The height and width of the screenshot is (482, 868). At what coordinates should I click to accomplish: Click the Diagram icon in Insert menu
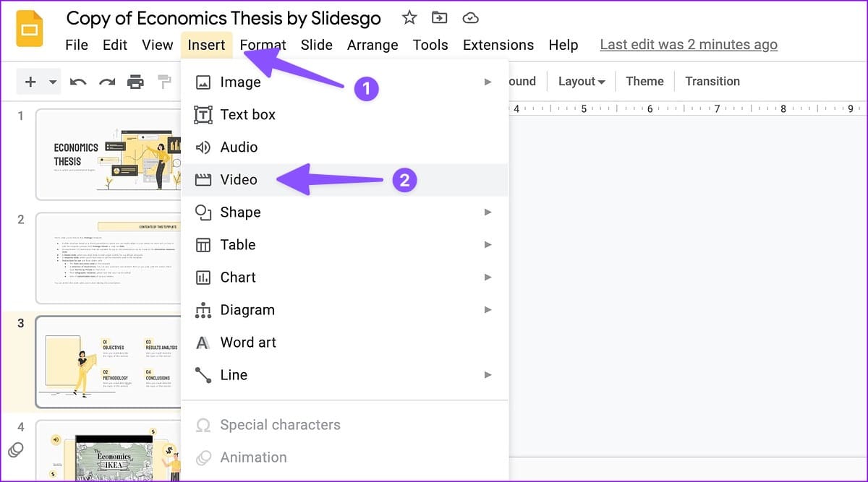tap(203, 310)
